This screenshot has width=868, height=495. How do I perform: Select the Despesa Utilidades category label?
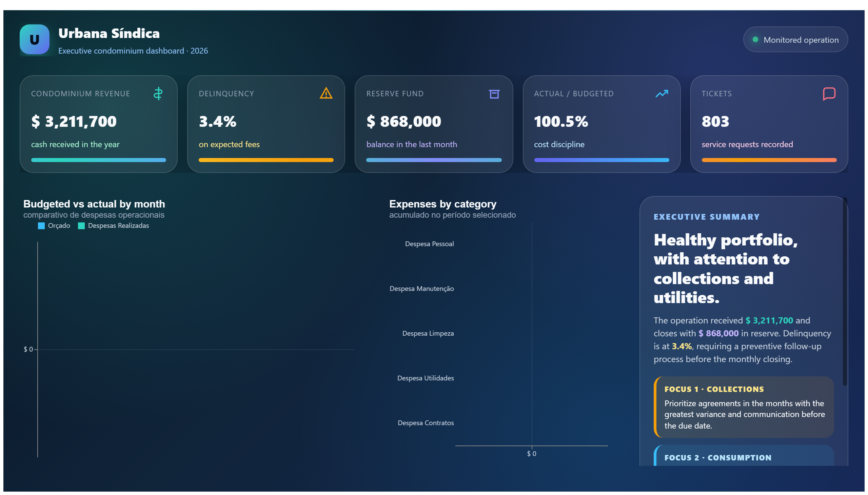[x=425, y=378]
